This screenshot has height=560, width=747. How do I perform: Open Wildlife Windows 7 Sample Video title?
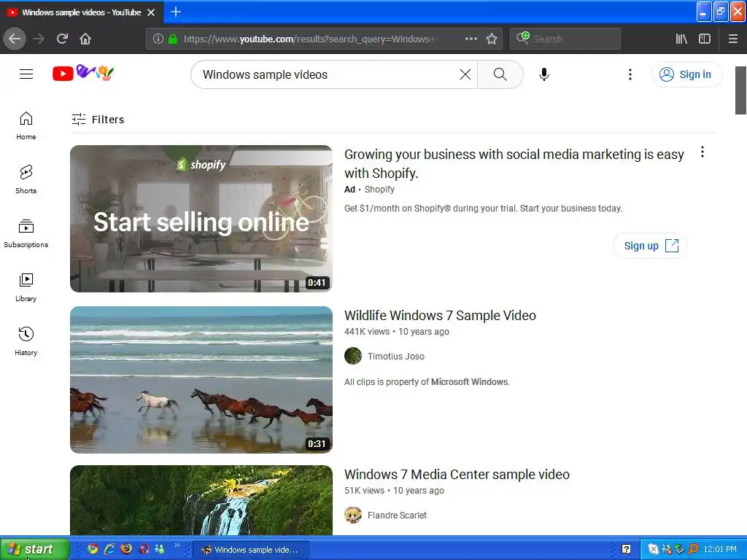(x=440, y=315)
